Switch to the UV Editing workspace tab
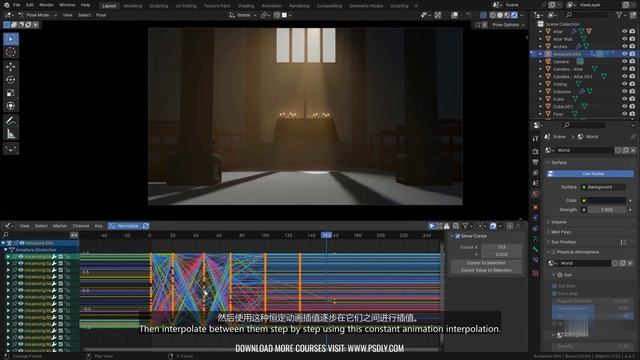This screenshot has height=360, width=640. coord(186,6)
